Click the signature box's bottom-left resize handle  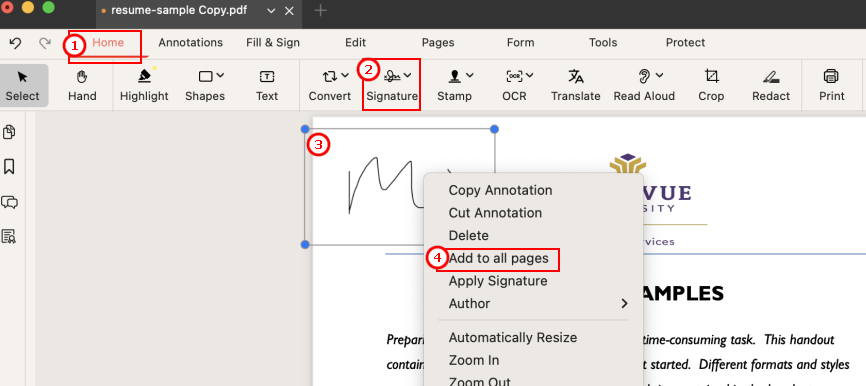305,244
